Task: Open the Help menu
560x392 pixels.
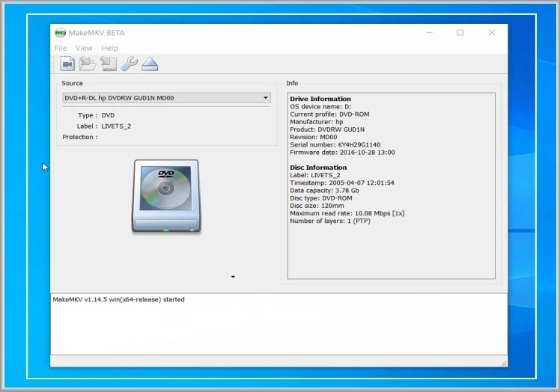Action: tap(109, 48)
